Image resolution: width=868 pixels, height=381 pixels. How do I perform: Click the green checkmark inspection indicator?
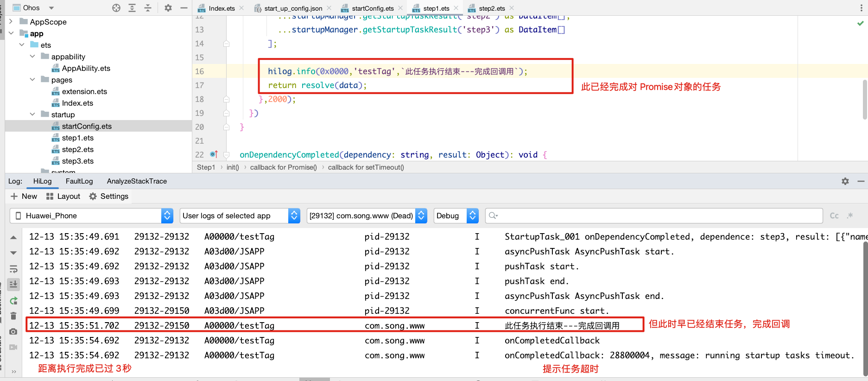(x=861, y=23)
